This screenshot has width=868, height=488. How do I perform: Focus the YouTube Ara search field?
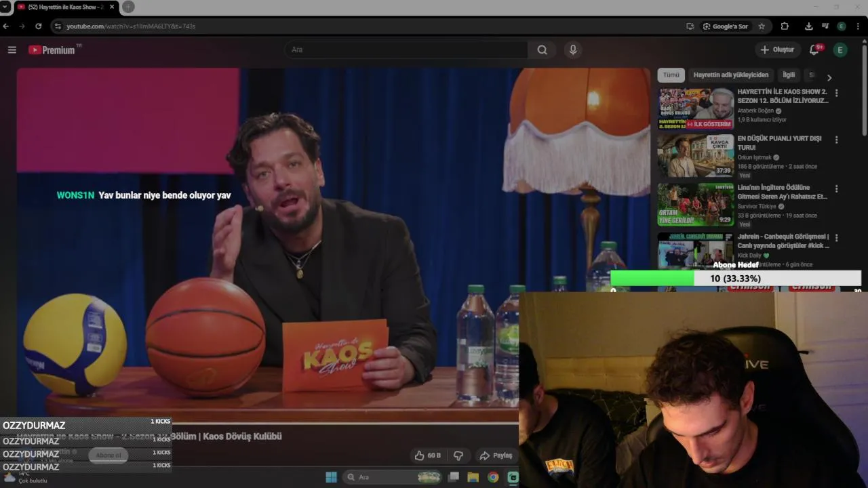406,49
